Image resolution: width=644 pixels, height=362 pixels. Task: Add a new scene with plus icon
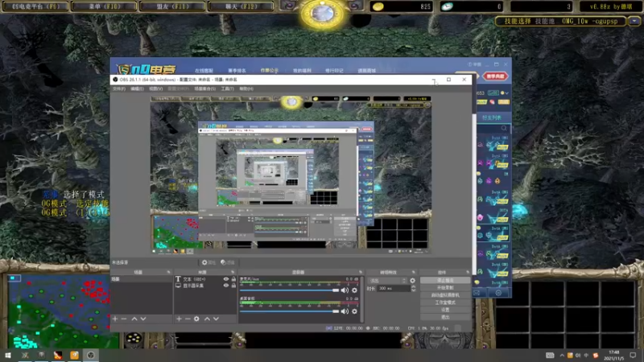point(115,319)
